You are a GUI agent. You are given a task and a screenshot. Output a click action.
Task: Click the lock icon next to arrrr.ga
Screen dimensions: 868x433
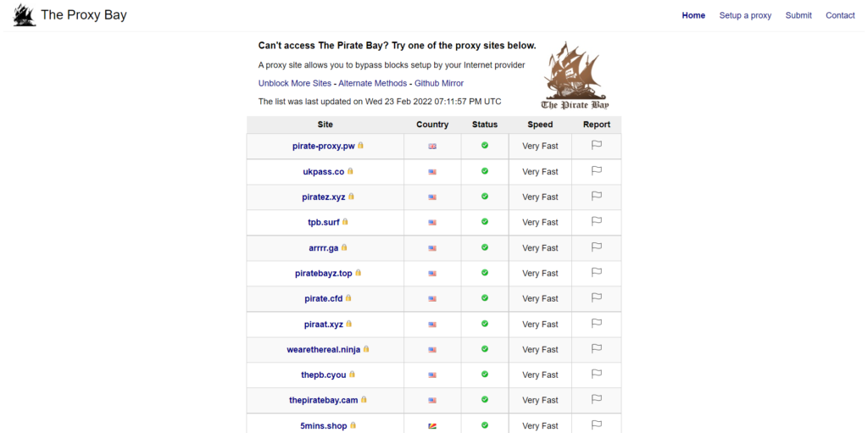pyautogui.click(x=344, y=247)
